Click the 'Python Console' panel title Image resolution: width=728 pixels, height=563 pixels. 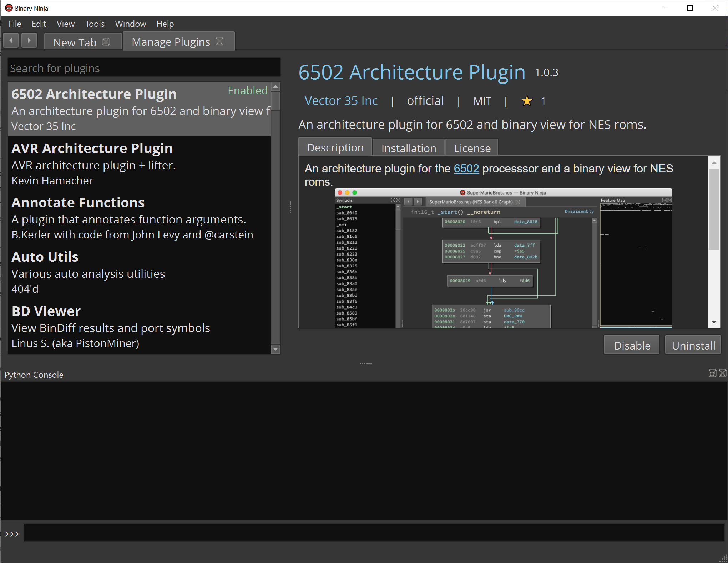[x=34, y=375]
